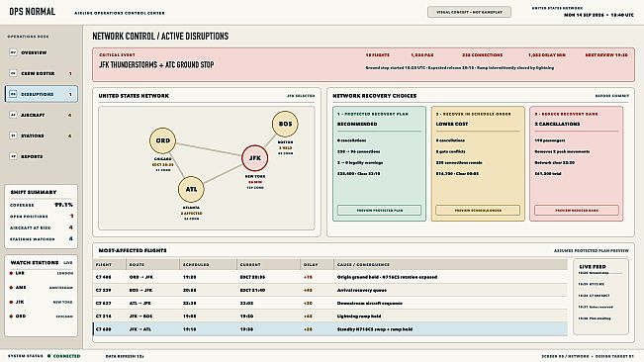
Task: Preview the protected plan
Action: (x=379, y=210)
